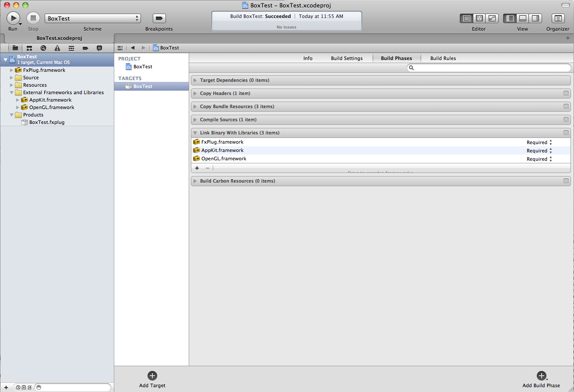Toggle the right utilities panel view

pos(535,18)
